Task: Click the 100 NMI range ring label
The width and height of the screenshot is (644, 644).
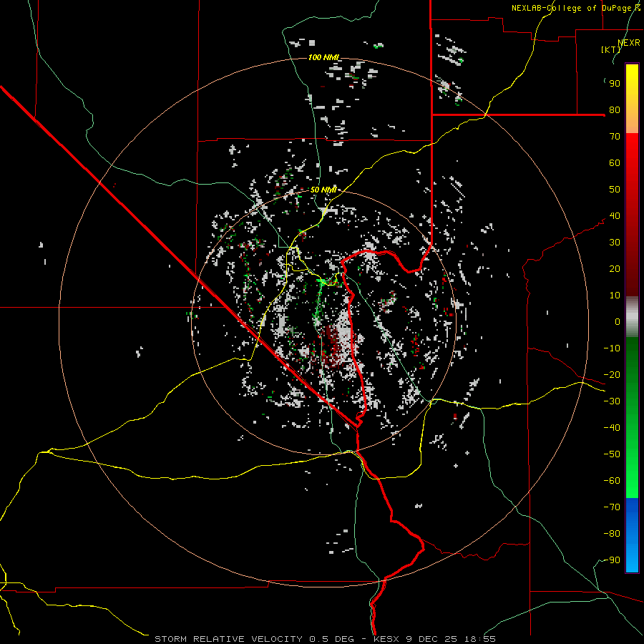Action: click(x=323, y=57)
